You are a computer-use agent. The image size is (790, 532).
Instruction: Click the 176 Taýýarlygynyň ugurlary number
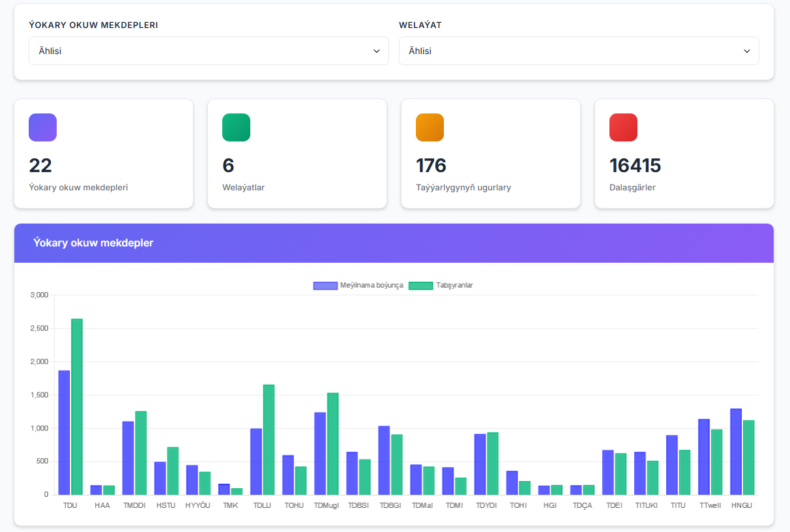coord(431,166)
